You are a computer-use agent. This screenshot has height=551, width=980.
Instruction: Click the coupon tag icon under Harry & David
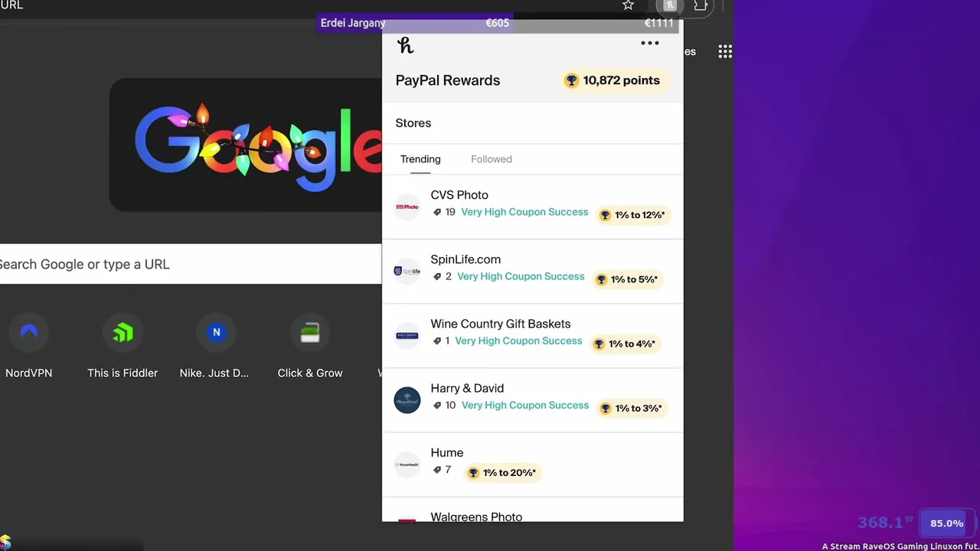(x=437, y=405)
